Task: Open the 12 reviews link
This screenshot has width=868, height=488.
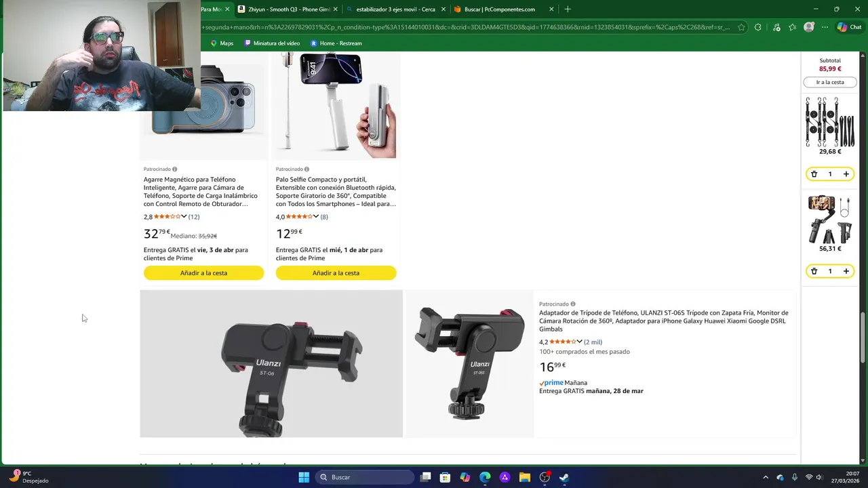Action: click(x=194, y=217)
